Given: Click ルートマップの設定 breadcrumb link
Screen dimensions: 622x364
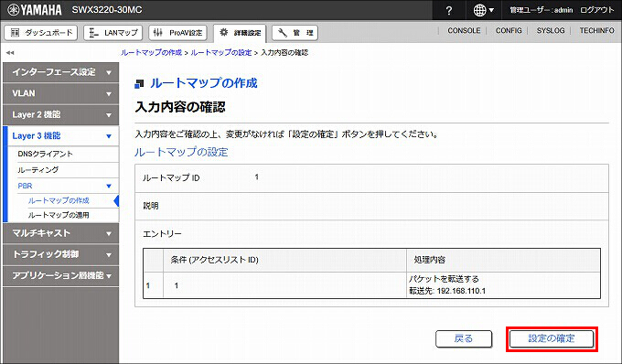Looking at the screenshot, I should [221, 52].
